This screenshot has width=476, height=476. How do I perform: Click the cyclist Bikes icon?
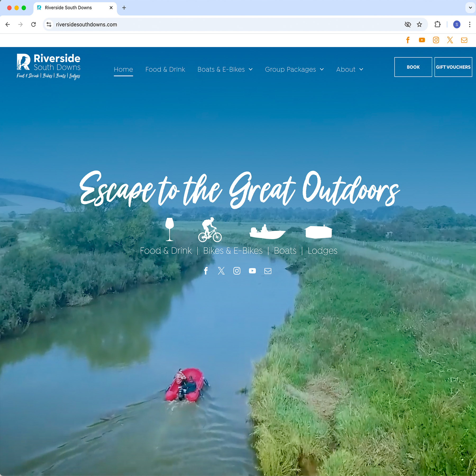coord(210,230)
